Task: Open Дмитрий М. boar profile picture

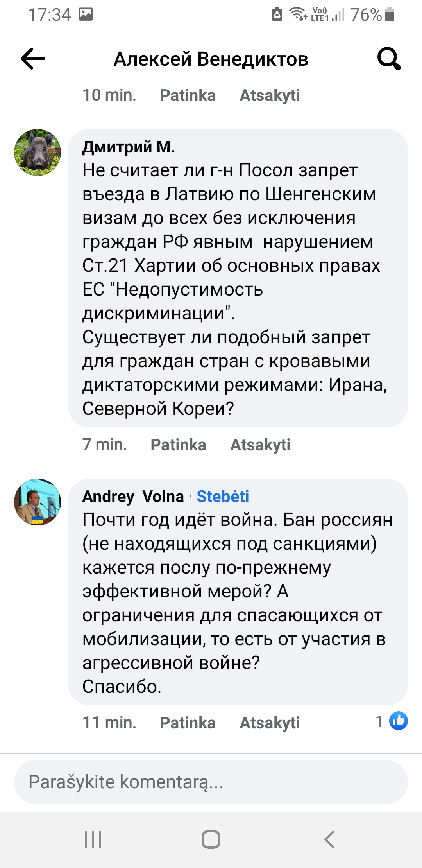Action: click(x=38, y=152)
